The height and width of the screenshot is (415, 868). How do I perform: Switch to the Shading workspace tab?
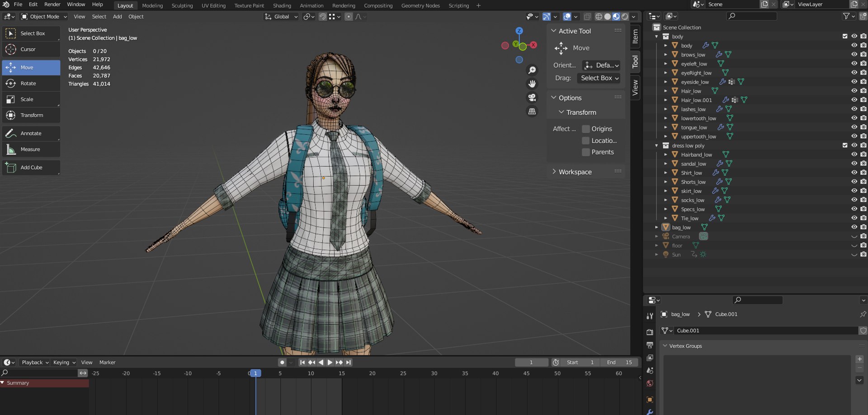pos(282,6)
